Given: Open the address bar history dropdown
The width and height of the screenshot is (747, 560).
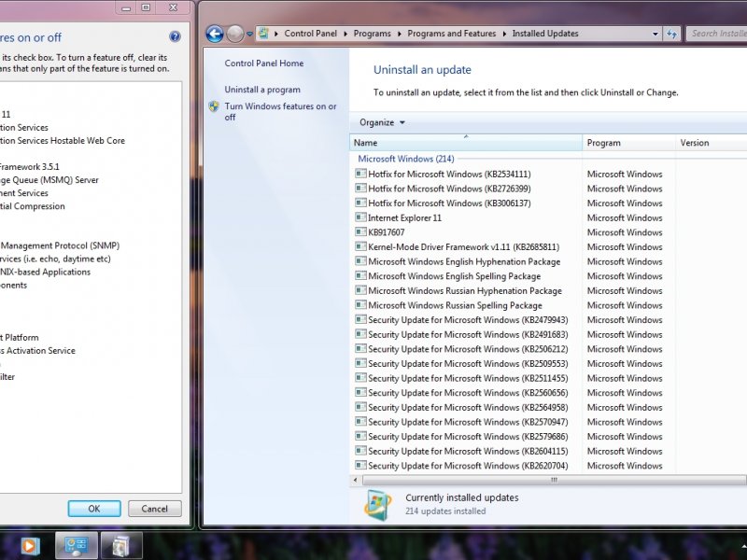Looking at the screenshot, I should (x=655, y=34).
